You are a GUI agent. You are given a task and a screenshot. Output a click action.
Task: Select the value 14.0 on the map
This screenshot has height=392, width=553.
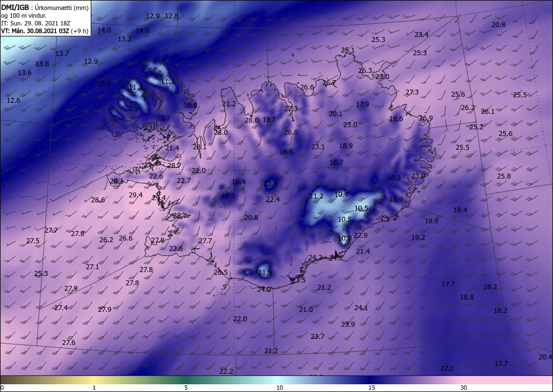coord(104,30)
